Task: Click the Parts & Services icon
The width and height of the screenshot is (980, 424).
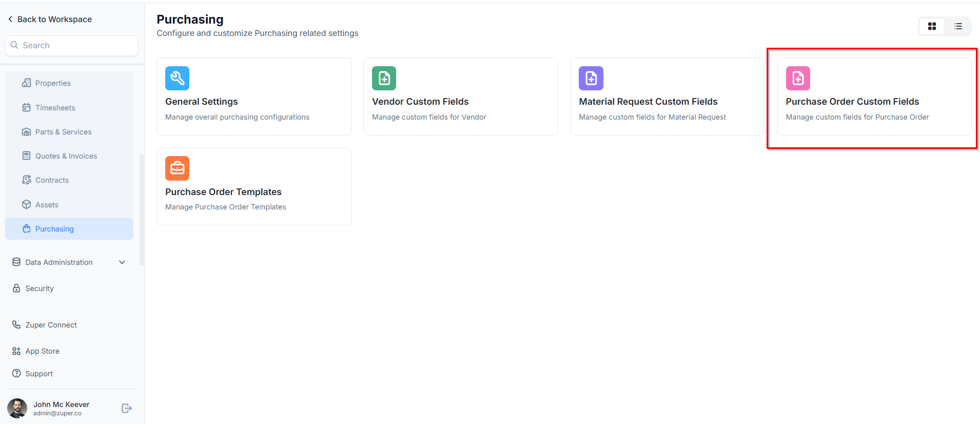Action: click(26, 132)
